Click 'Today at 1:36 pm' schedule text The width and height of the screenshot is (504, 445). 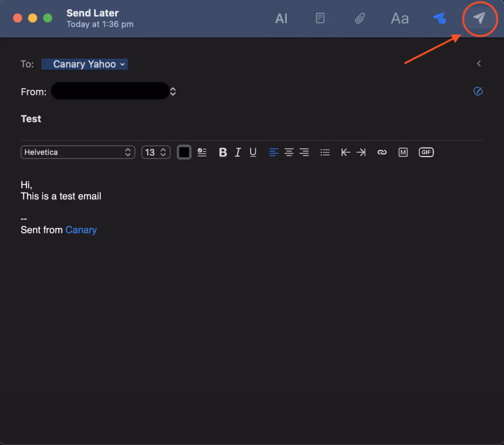pyautogui.click(x=100, y=25)
